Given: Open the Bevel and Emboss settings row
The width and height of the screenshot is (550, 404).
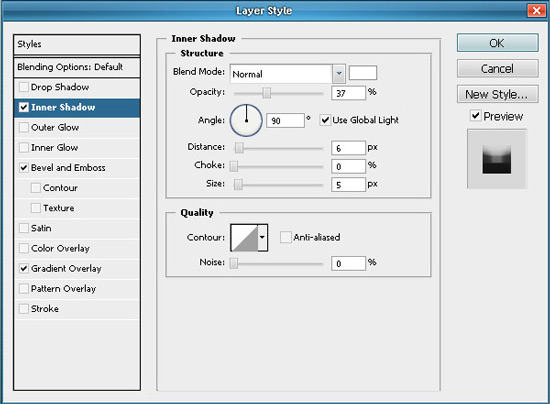Looking at the screenshot, I should (x=77, y=168).
